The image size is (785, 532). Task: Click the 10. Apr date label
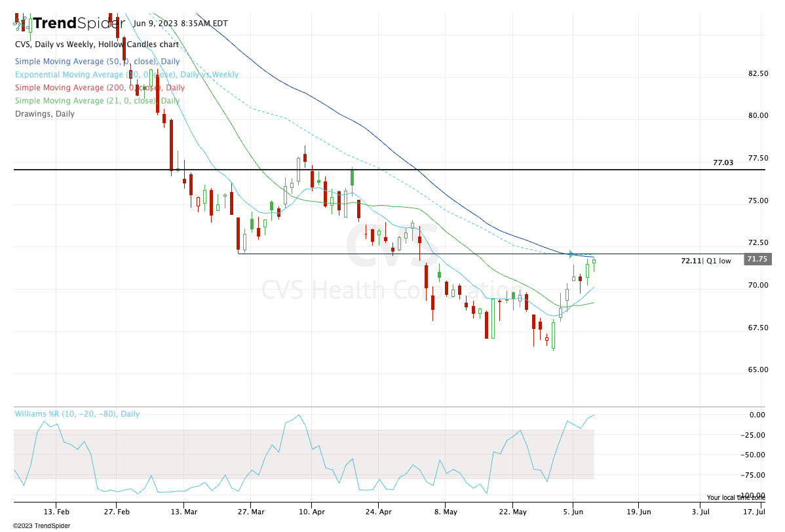click(312, 512)
